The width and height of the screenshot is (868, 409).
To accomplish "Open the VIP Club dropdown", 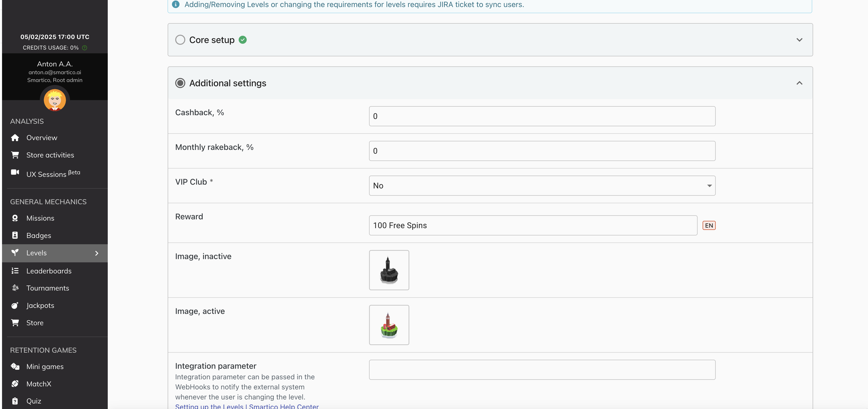I will pos(542,186).
